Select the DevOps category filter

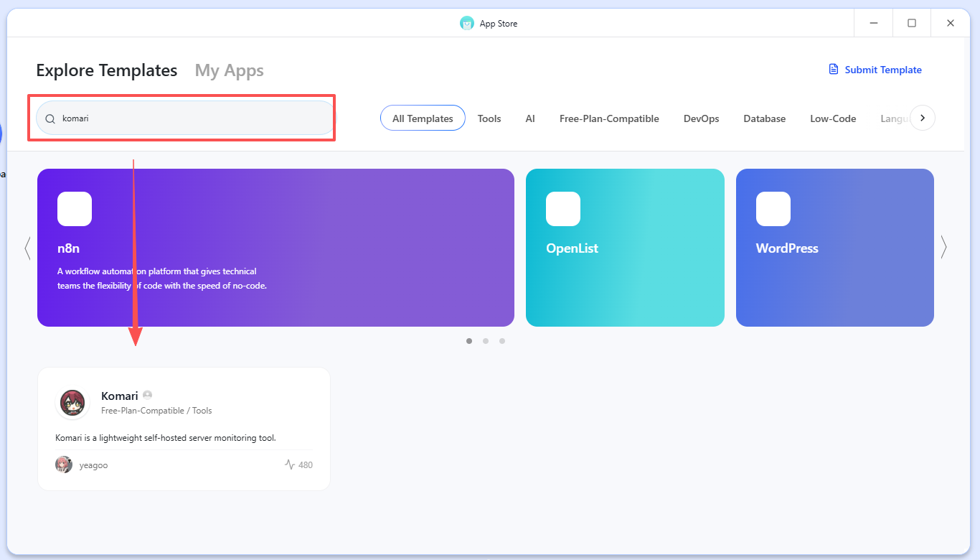pos(701,118)
